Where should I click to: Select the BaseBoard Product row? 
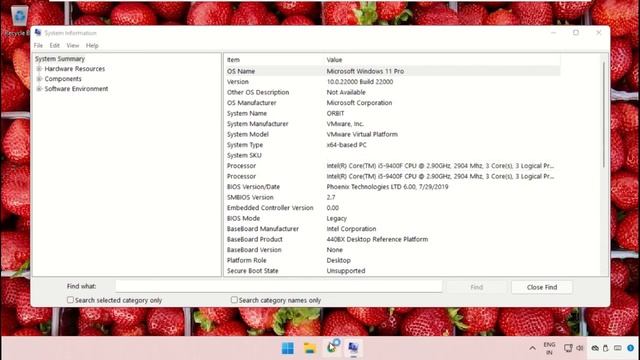[392, 240]
